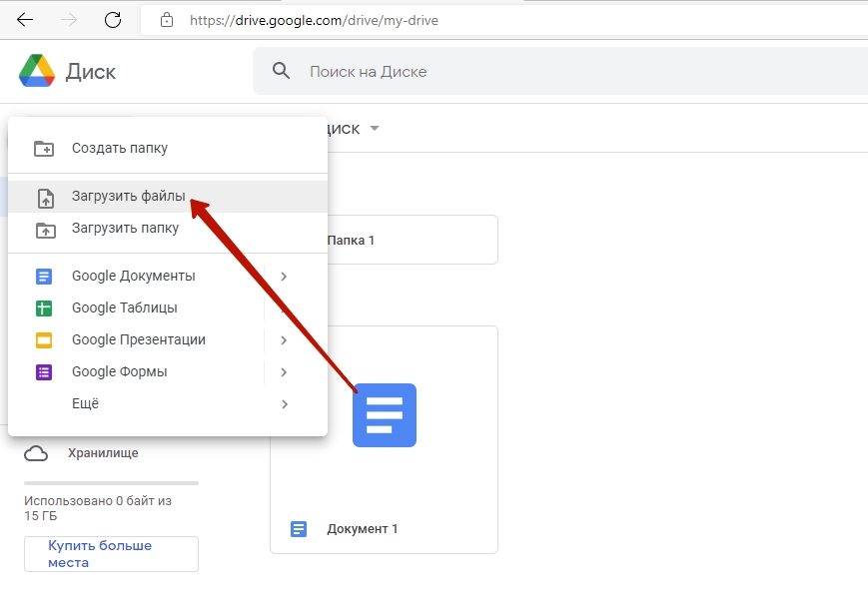
Task: Click the browser forward arrow
Action: tap(69, 21)
